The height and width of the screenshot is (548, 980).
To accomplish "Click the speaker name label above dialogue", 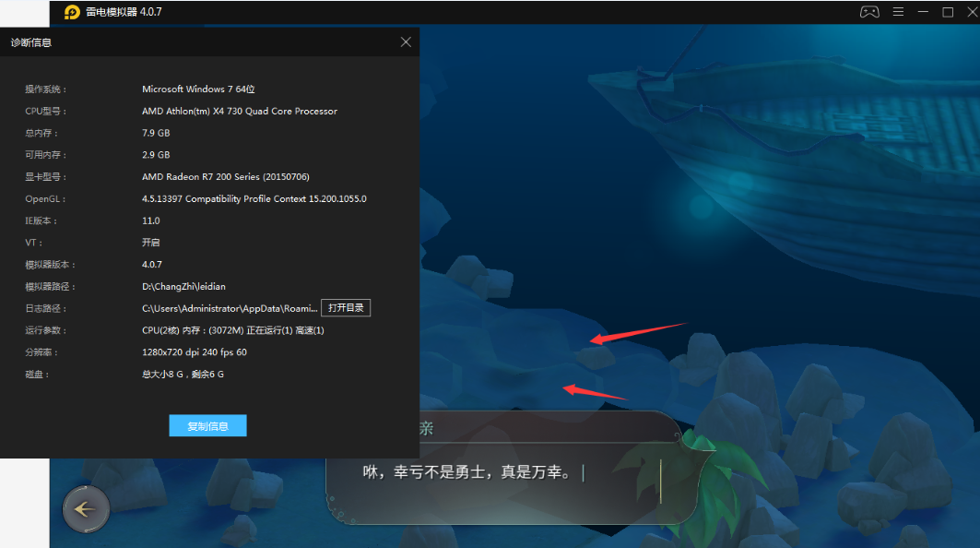I will 426,428.
